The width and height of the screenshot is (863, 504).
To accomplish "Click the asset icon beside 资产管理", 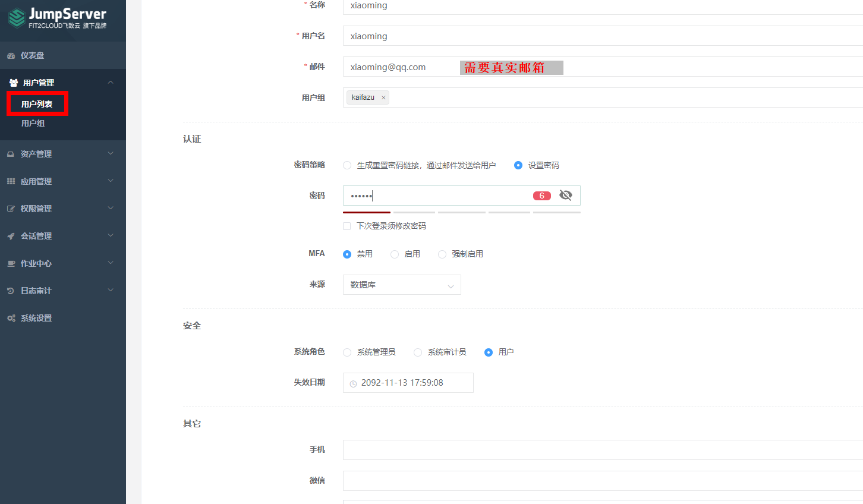I will point(11,154).
